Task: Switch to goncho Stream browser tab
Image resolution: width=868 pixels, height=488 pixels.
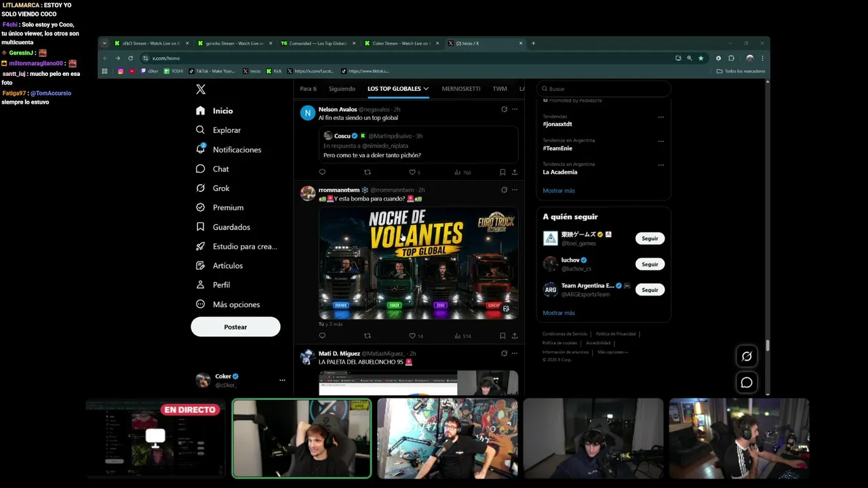Action: click(x=235, y=43)
